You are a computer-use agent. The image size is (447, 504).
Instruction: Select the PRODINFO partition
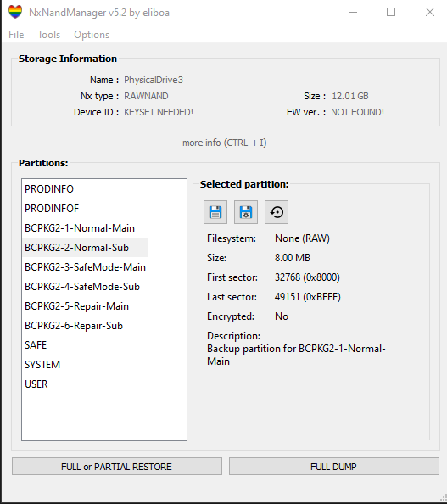[x=49, y=189]
